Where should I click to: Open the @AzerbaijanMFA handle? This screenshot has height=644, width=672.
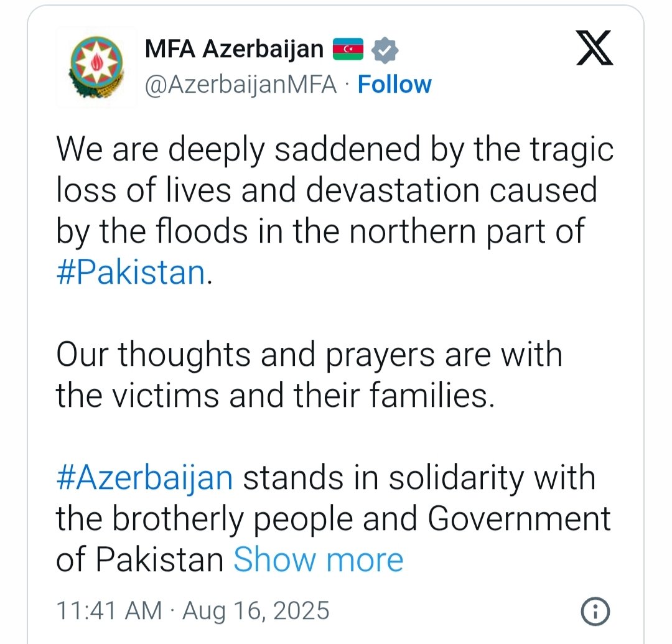(241, 85)
